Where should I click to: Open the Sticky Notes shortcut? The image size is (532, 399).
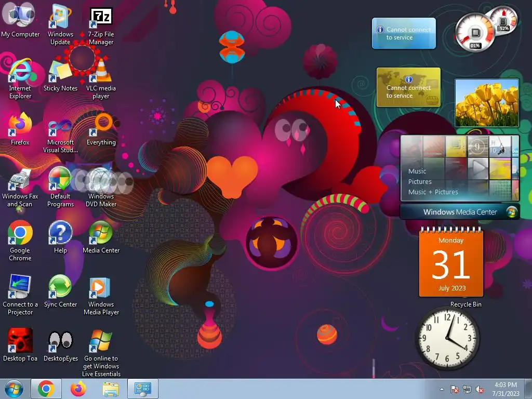point(60,75)
